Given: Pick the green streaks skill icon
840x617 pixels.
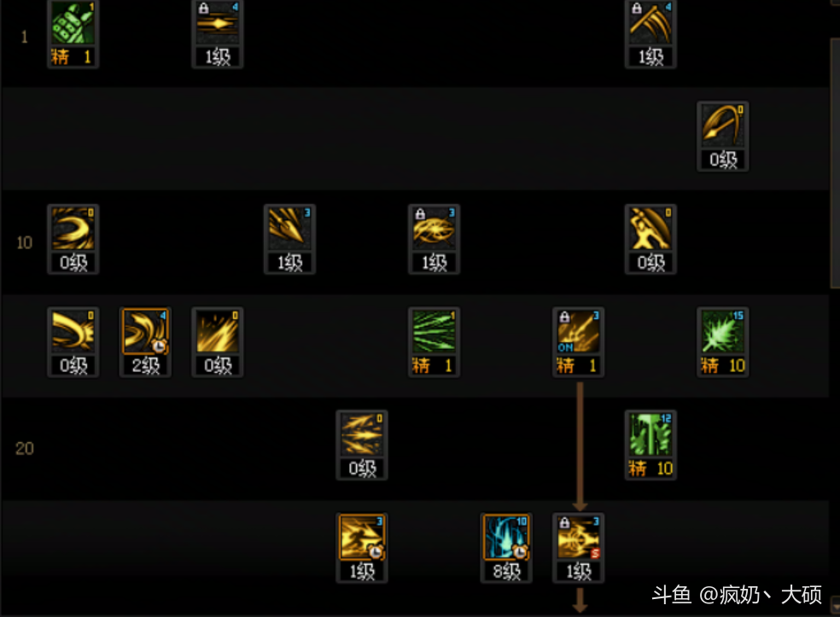Looking at the screenshot, I should 434,331.
